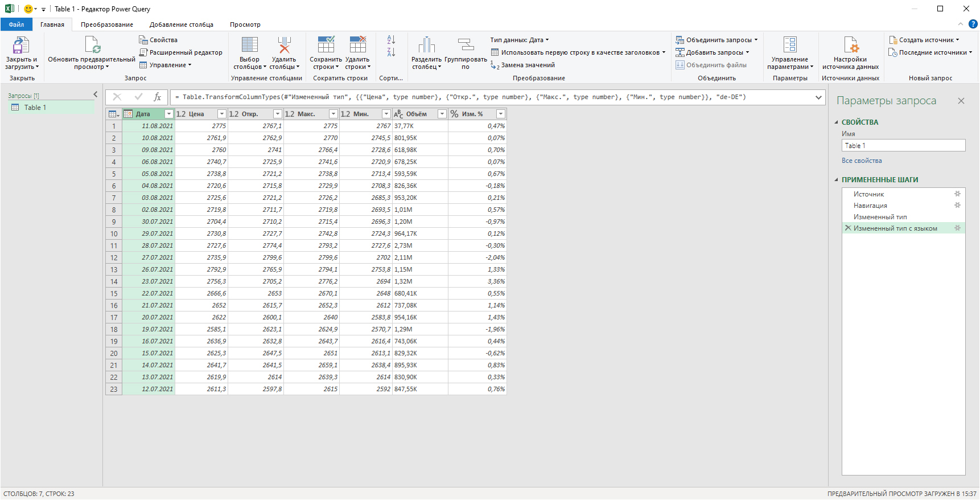The image size is (980, 500).
Task: Open the quick access toolbar dropdown
Action: tap(43, 9)
